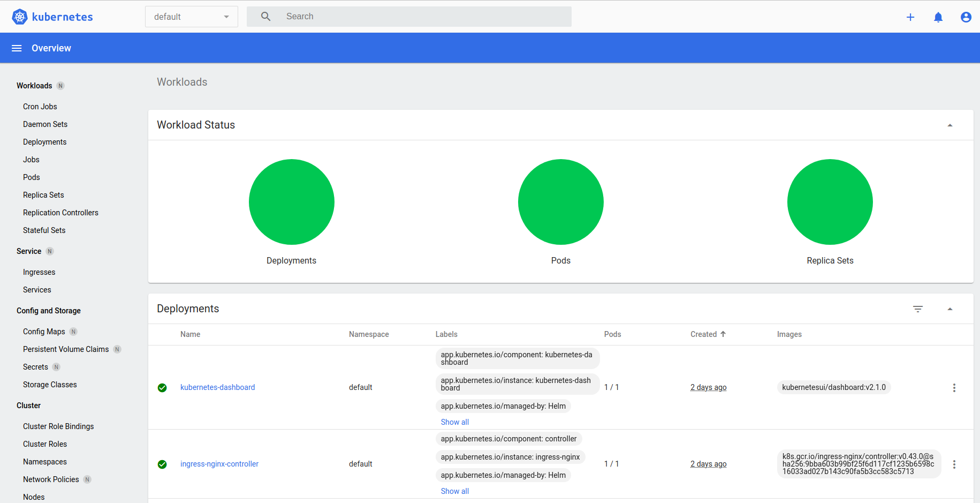
Task: Click the Overview title in the blue bar
Action: (x=51, y=48)
